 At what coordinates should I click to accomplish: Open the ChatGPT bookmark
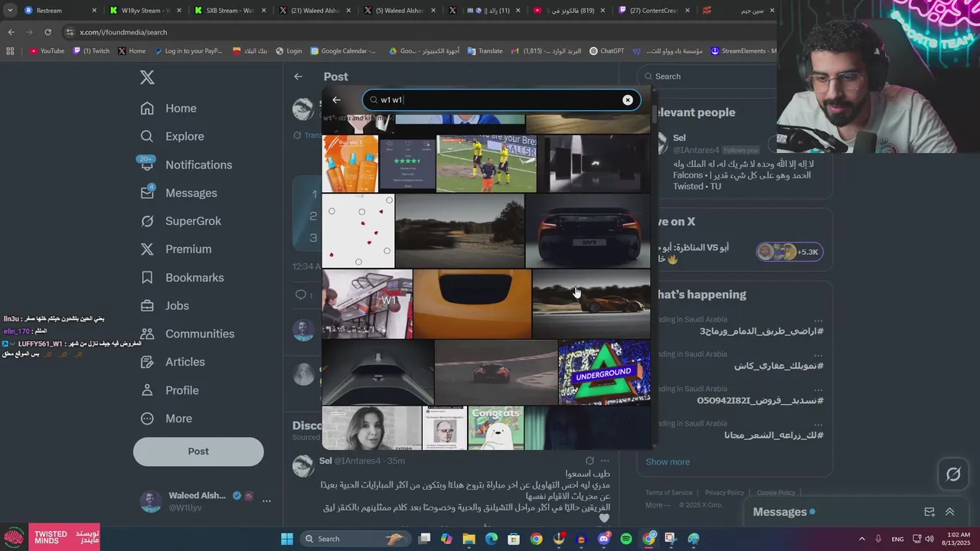607,51
